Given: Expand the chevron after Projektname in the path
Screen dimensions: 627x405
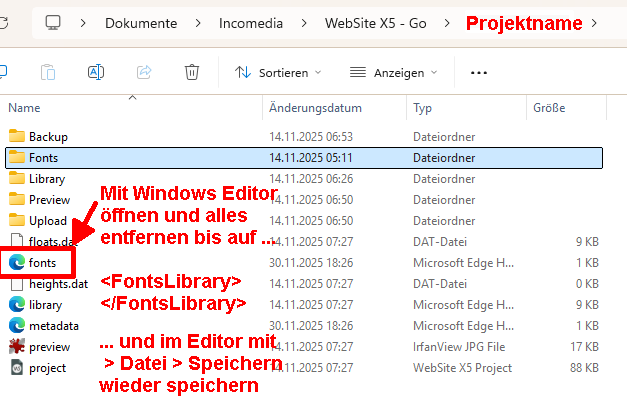Looking at the screenshot, I should pyautogui.click(x=595, y=22).
